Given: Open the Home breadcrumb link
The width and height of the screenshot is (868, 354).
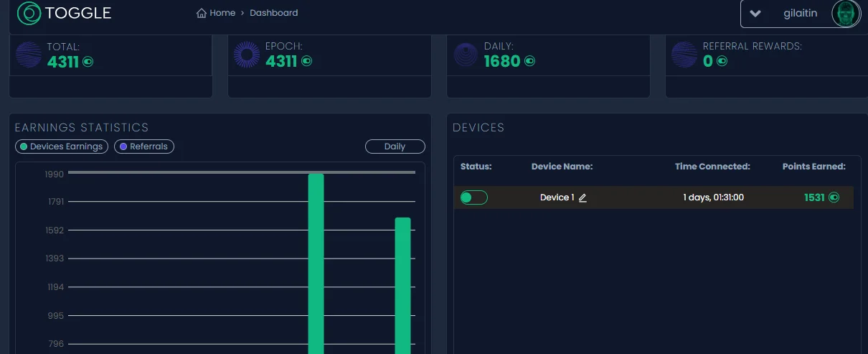Looking at the screenshot, I should [x=222, y=13].
